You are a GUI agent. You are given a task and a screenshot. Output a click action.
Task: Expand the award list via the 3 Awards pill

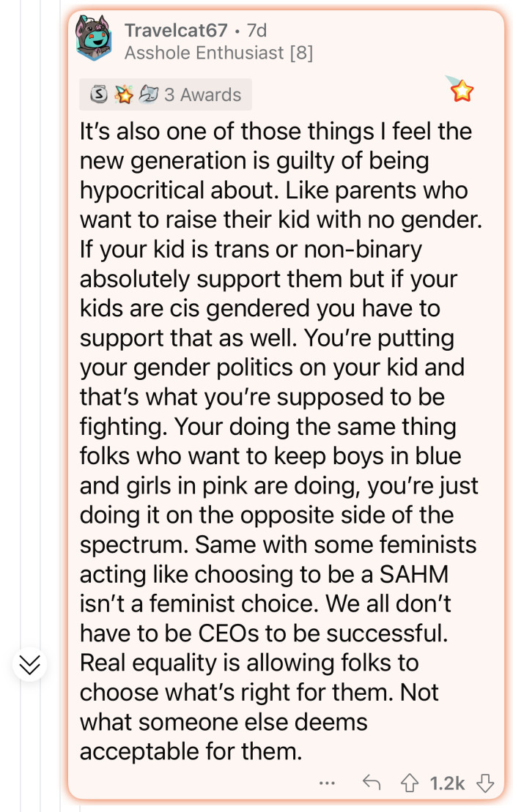click(x=166, y=94)
